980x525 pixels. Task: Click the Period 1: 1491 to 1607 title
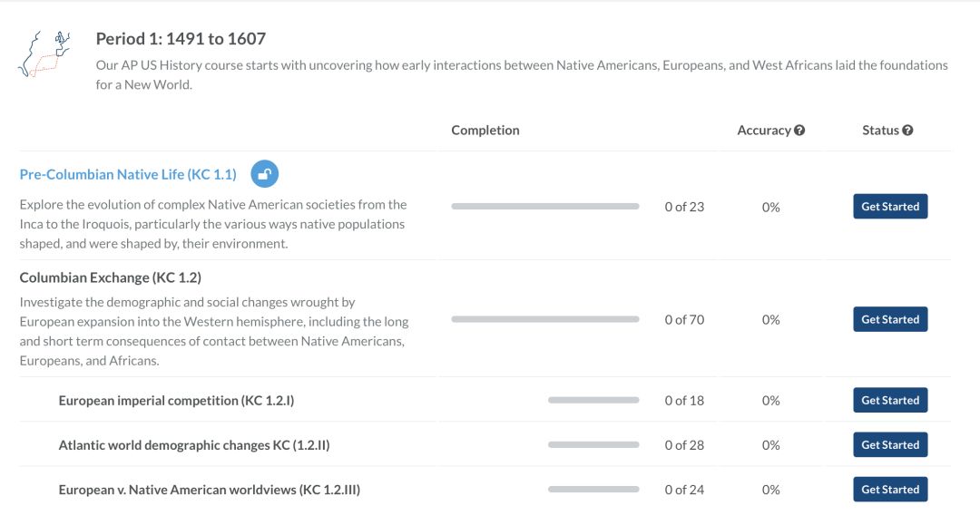tap(181, 39)
